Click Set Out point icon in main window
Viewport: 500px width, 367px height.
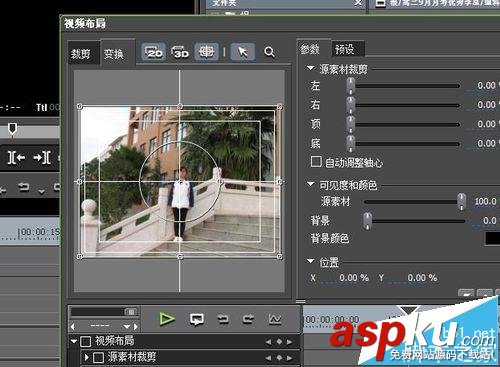point(42,158)
